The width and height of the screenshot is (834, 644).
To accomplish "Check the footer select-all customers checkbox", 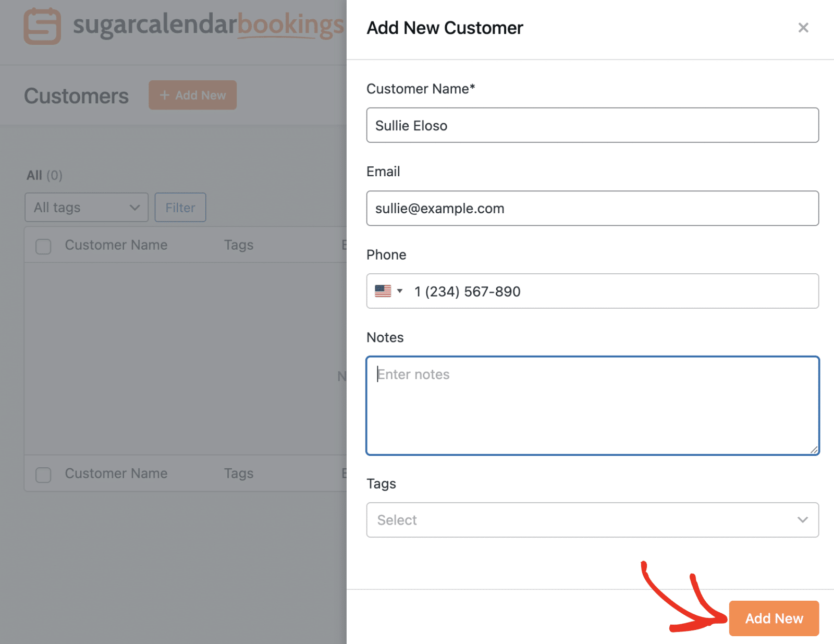I will [x=43, y=475].
